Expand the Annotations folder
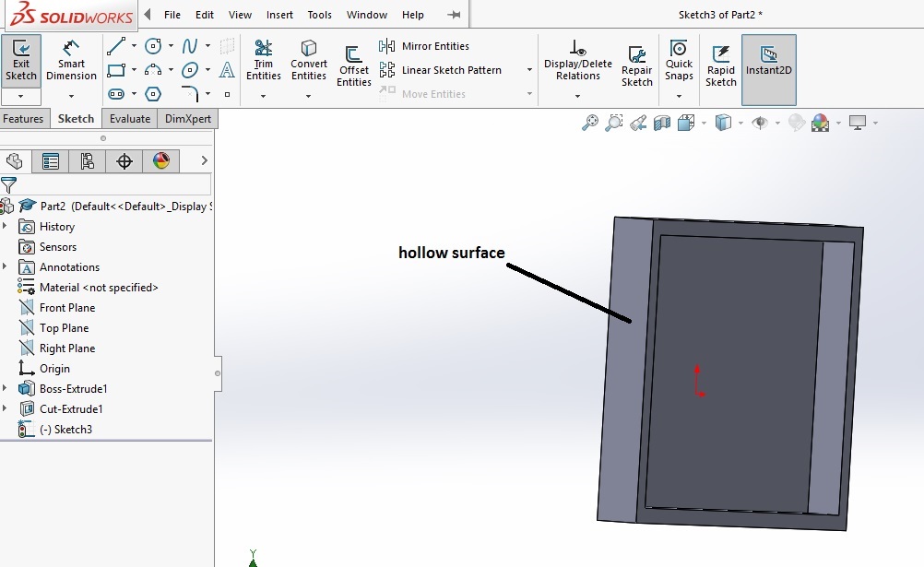This screenshot has width=924, height=567. (5, 266)
